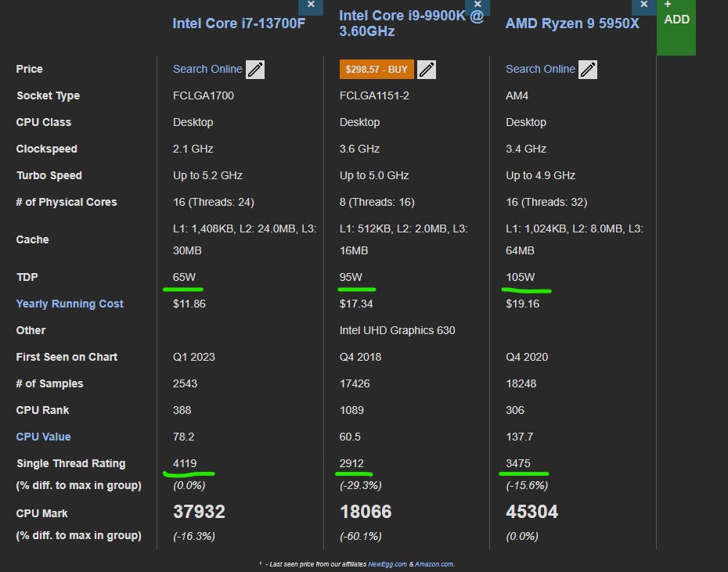Search Online price for Ryzen 9 5950X
The width and height of the screenshot is (728, 572).
click(x=540, y=69)
